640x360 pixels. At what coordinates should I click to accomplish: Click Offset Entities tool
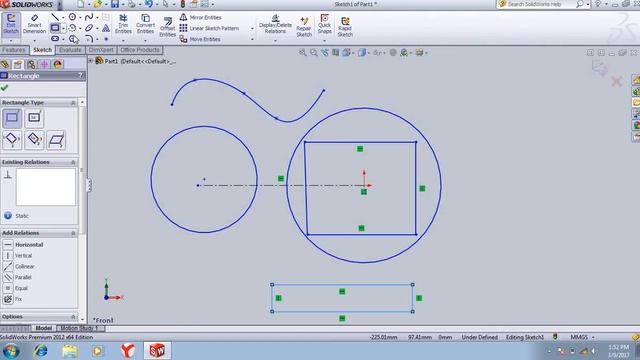[x=167, y=27]
